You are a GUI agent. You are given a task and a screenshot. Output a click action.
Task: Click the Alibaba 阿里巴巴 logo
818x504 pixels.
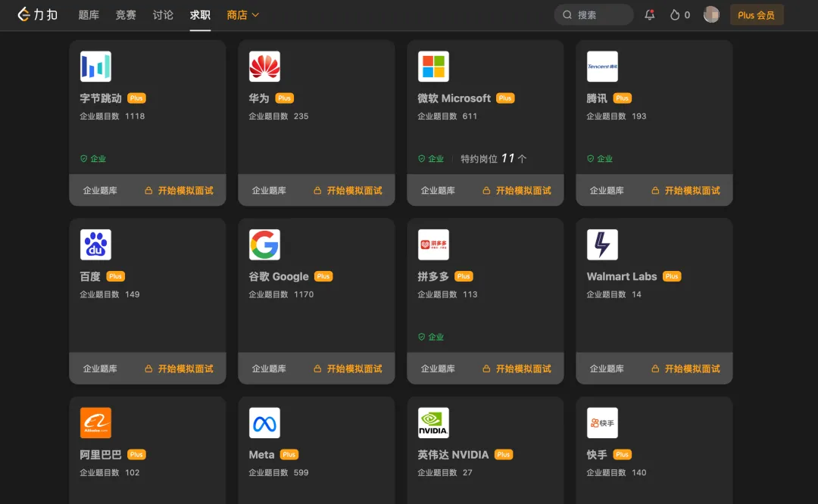pyautogui.click(x=95, y=423)
